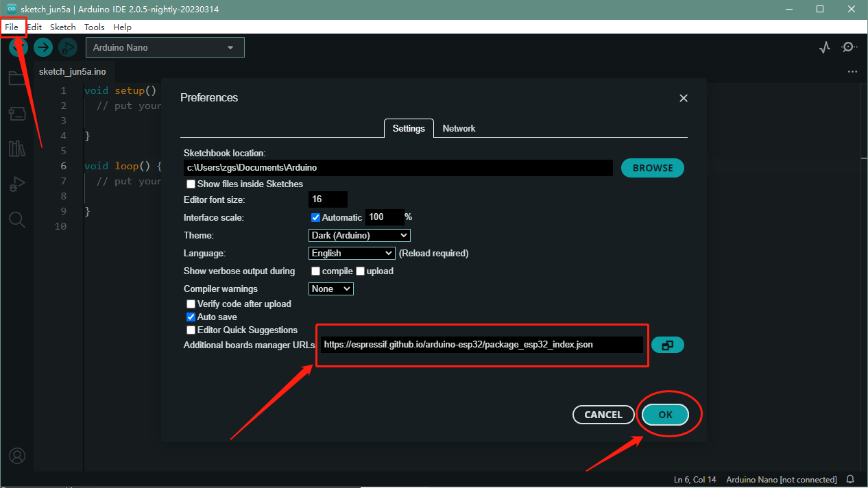Viewport: 868px width, 488px height.
Task: Open the Edit menu
Action: click(34, 27)
